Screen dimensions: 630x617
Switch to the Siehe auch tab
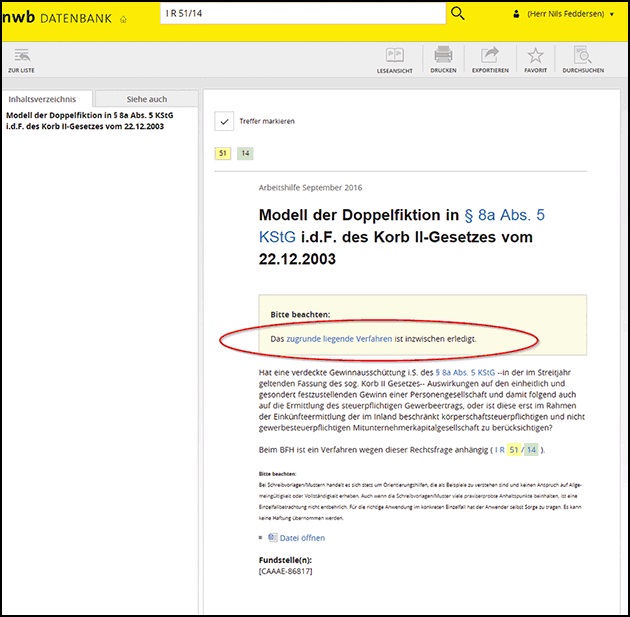tap(146, 100)
